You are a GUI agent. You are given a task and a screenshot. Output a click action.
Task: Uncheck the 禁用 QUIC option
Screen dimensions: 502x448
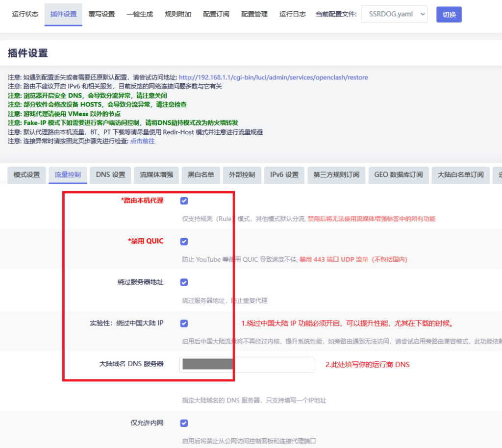(x=184, y=242)
